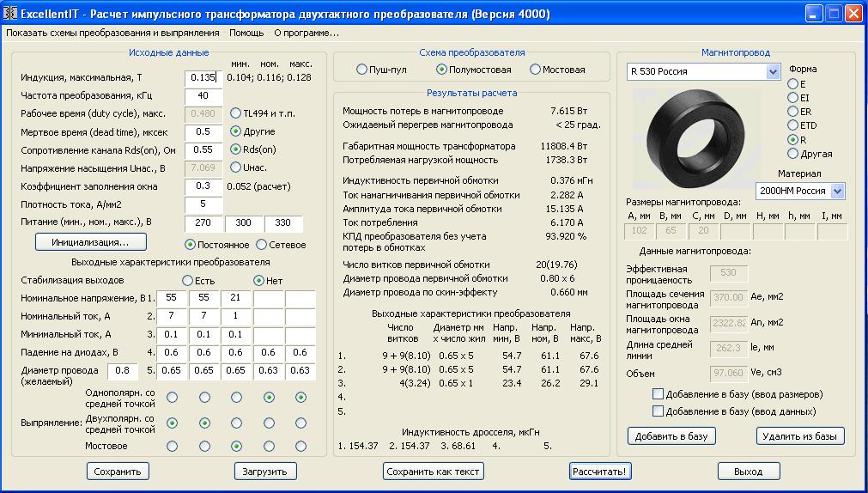Open Показать схемы преобразования и выпрямления menu
The image size is (868, 493).
pos(112,33)
